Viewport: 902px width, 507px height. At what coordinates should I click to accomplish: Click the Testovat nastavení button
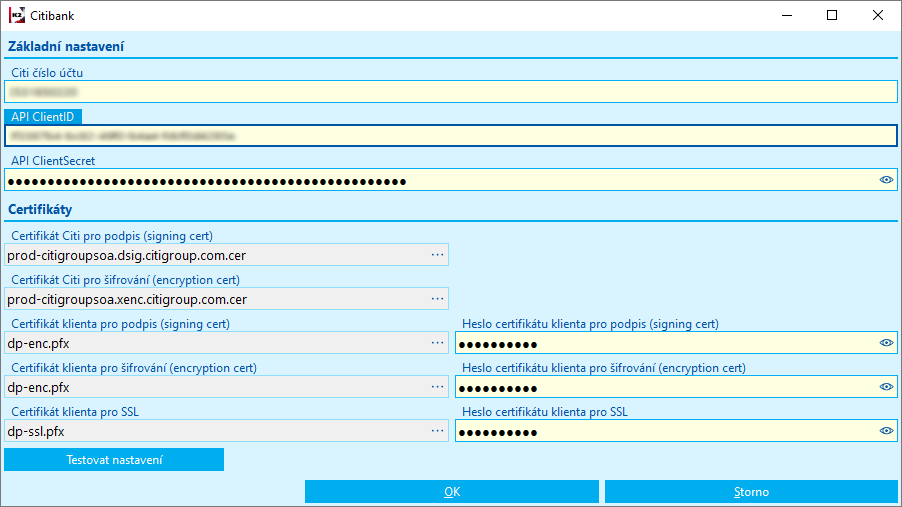pos(114,460)
